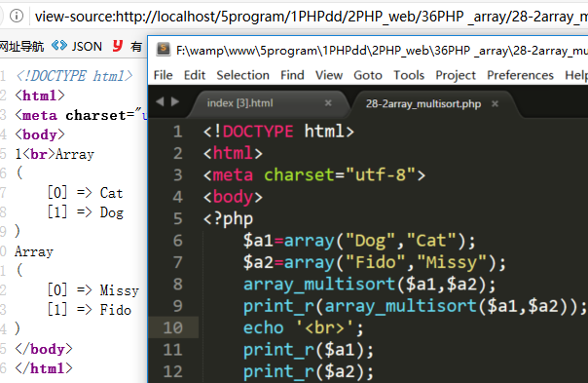Click the previous tab arrow in Sublime
The height and width of the screenshot is (383, 588).
tap(160, 101)
